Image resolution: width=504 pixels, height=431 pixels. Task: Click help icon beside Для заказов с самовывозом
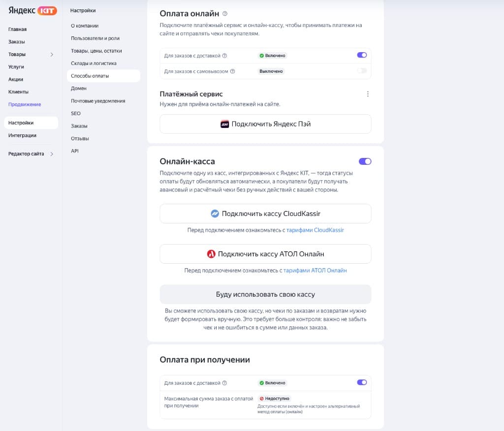(x=232, y=71)
